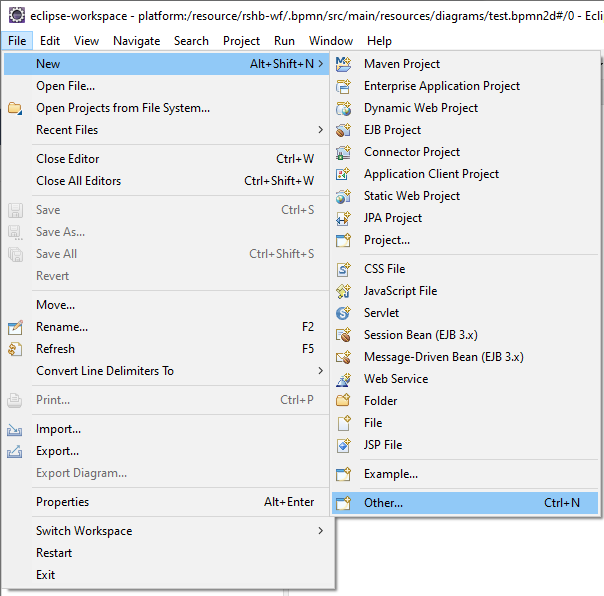Viewport: 604px width, 596px height.
Task: Click the Maven Project icon
Action: (343, 64)
